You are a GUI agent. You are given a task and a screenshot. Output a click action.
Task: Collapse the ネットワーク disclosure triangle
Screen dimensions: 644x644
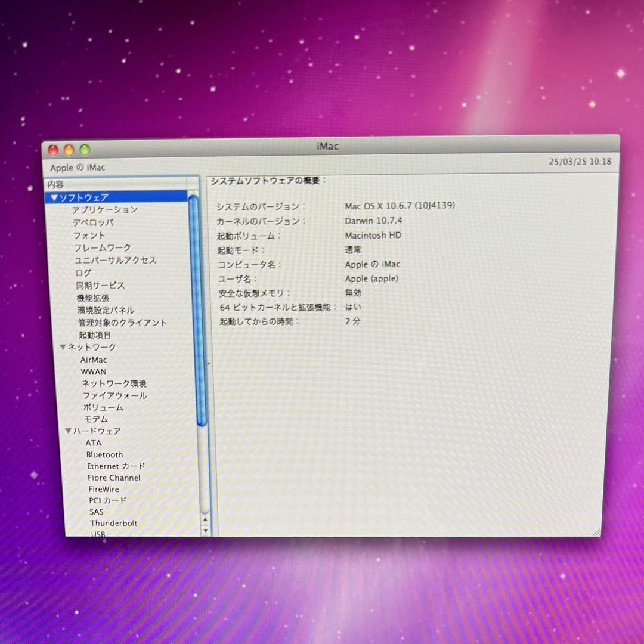(63, 347)
